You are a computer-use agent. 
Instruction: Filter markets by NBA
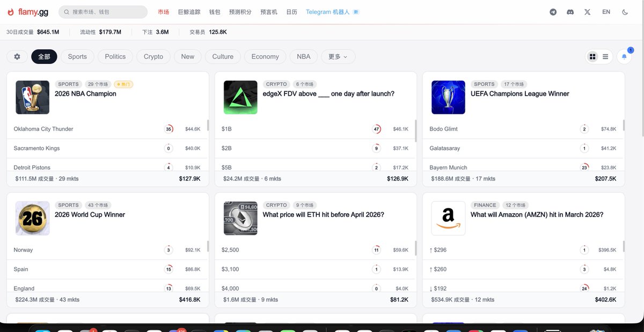coord(304,56)
